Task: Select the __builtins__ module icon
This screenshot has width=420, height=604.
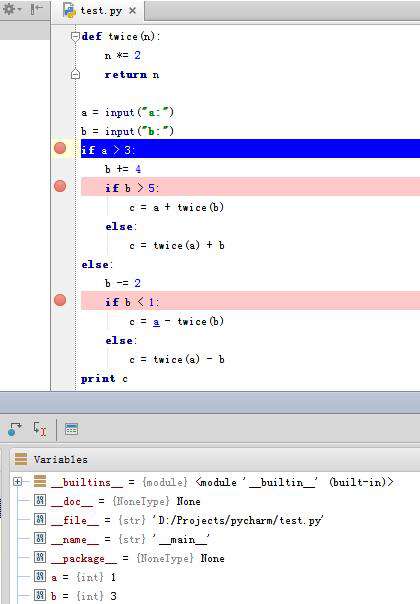Action: (40, 482)
